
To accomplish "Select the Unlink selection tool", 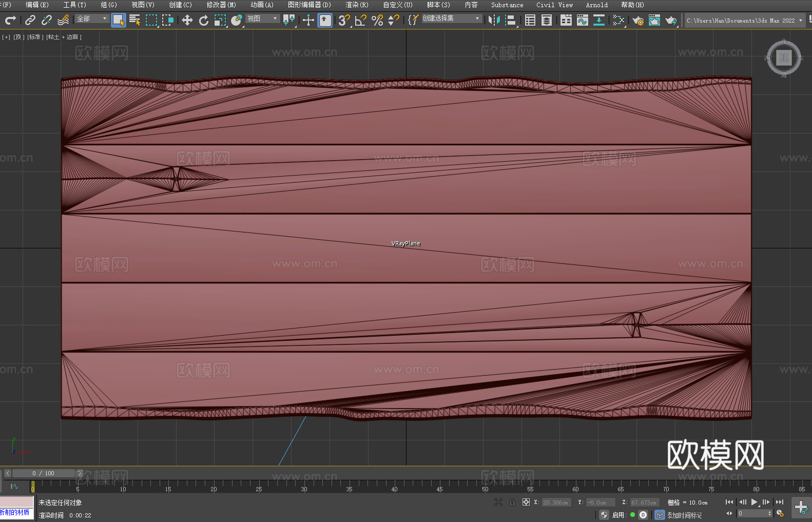I will (x=47, y=20).
